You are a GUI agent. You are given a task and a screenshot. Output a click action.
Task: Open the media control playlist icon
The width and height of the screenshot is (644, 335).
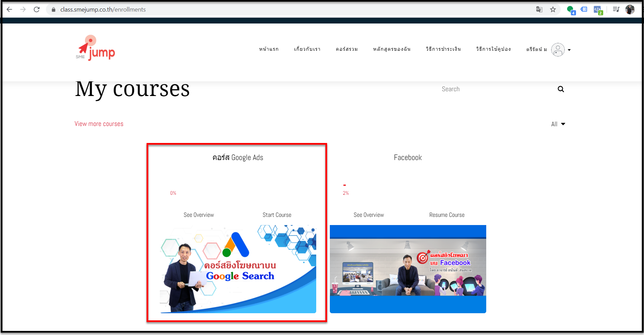click(x=616, y=10)
